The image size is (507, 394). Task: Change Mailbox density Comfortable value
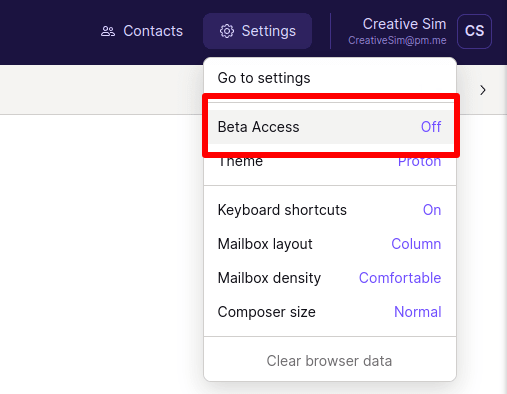[400, 278]
